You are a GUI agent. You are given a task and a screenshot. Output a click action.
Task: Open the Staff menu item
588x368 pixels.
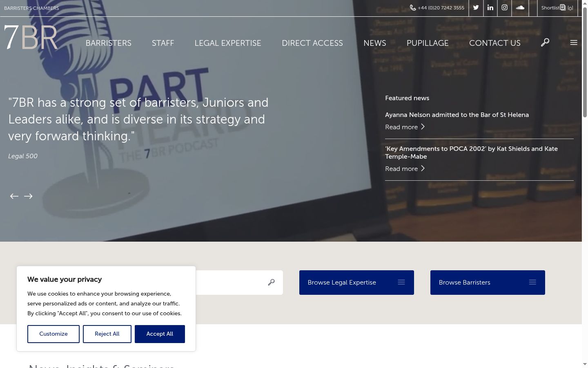pos(163,43)
